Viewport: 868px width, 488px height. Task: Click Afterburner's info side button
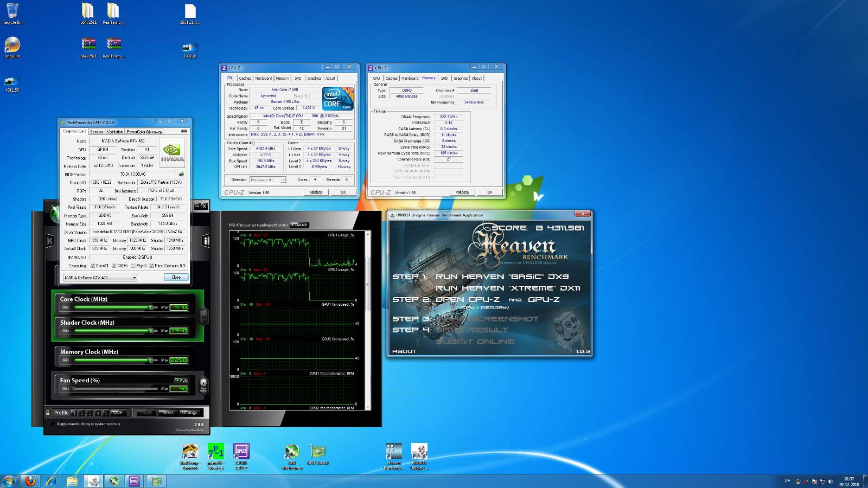206,240
